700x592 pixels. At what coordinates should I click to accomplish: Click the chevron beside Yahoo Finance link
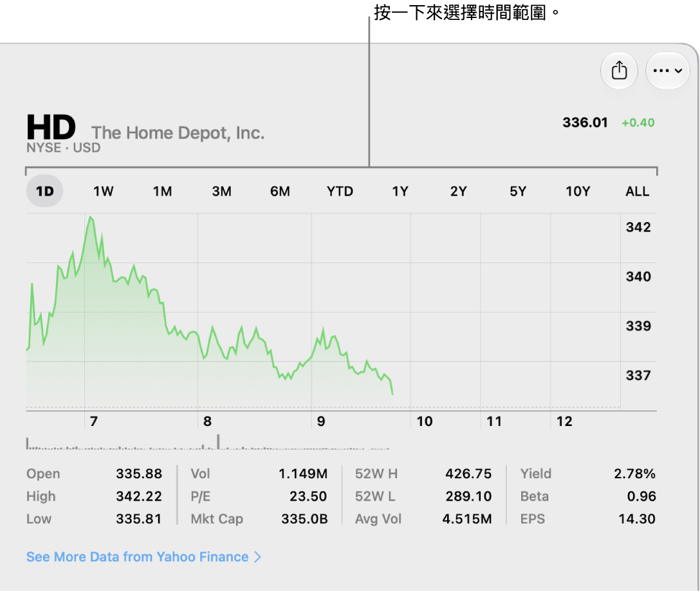click(257, 557)
